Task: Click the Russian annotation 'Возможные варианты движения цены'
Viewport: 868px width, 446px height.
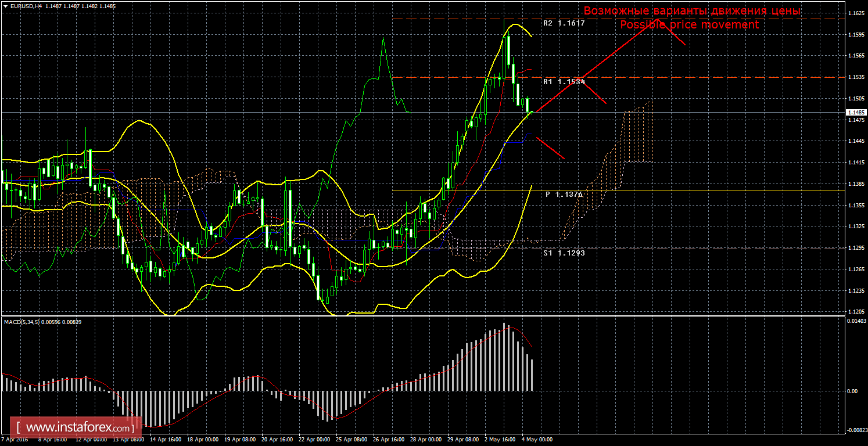Action: tap(692, 11)
